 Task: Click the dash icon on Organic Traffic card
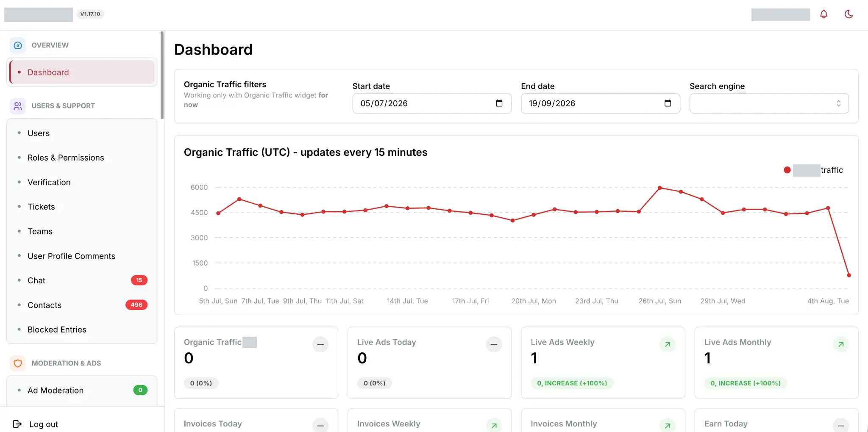point(320,344)
